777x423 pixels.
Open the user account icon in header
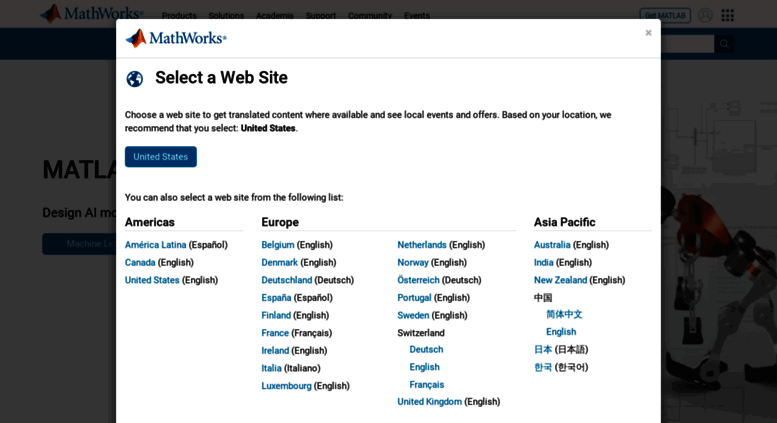pos(705,15)
